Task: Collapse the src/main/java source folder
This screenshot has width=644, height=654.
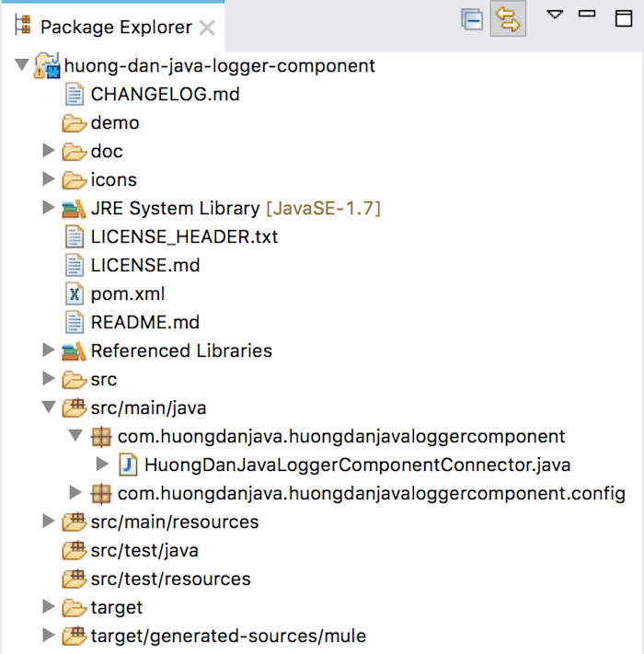Action: tap(49, 407)
